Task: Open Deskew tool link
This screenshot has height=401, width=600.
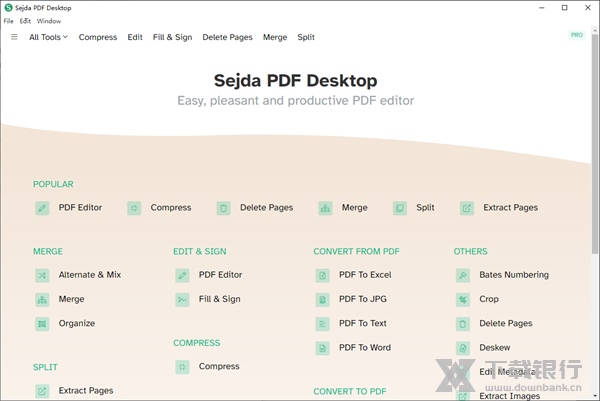Action: click(x=494, y=347)
